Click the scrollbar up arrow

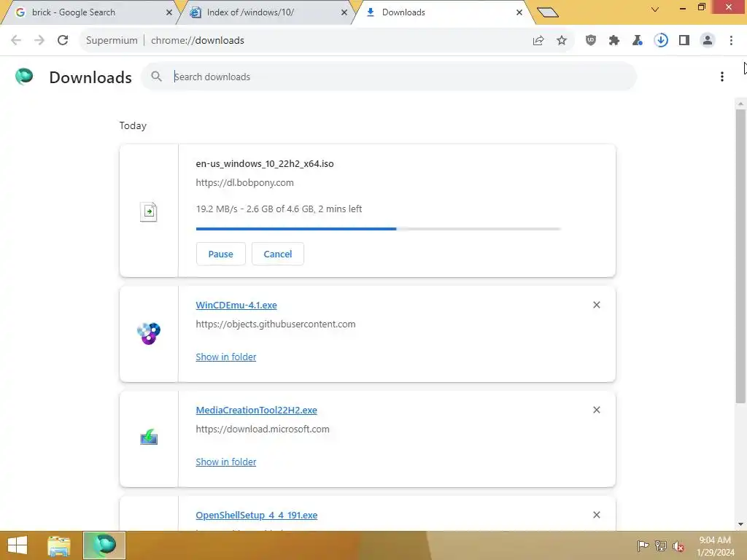740,104
